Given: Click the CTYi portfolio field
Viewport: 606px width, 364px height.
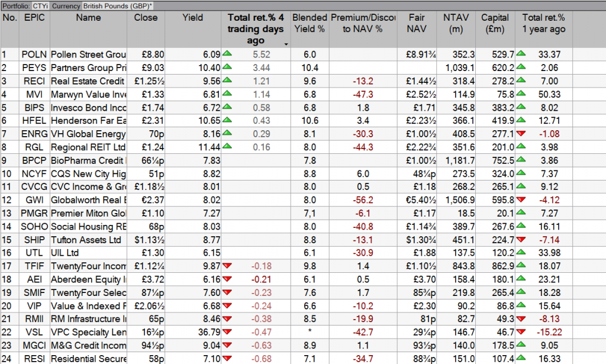Looking at the screenshot, I should click(41, 6).
